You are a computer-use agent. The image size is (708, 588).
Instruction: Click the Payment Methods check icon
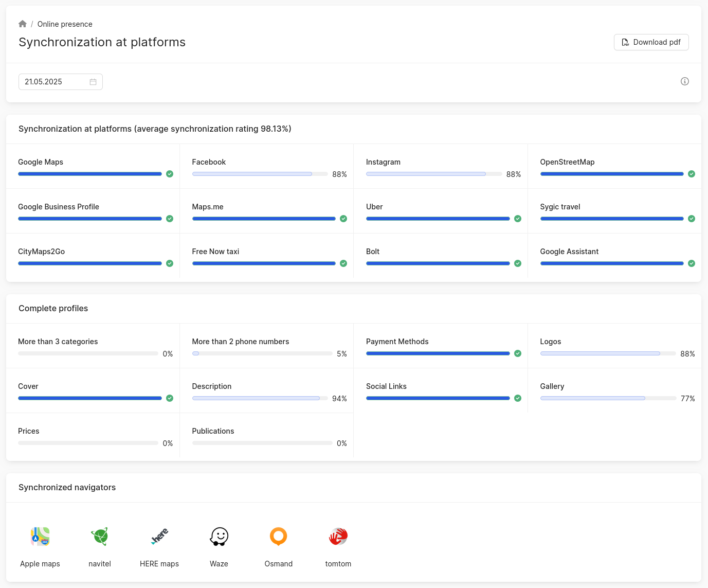pyautogui.click(x=518, y=353)
